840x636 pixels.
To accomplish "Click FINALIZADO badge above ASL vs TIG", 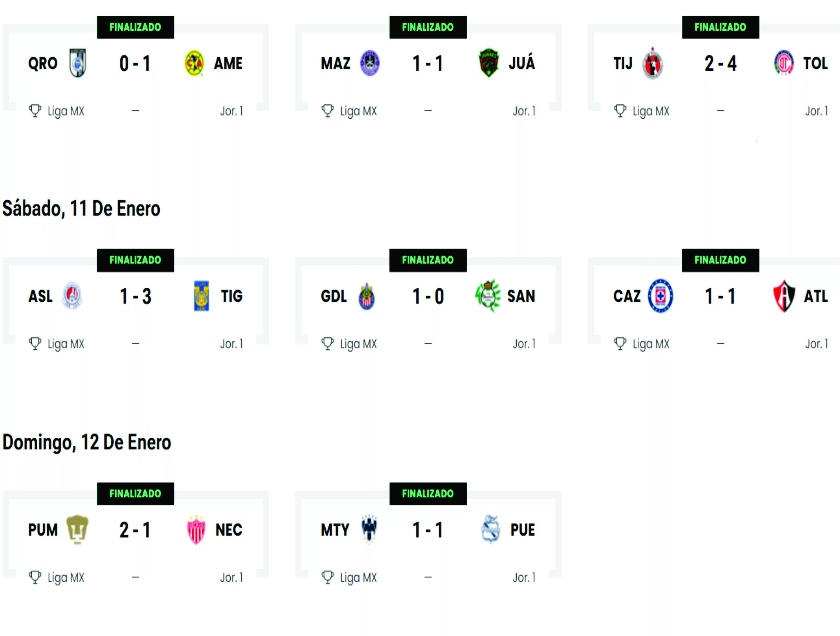I will [136, 260].
